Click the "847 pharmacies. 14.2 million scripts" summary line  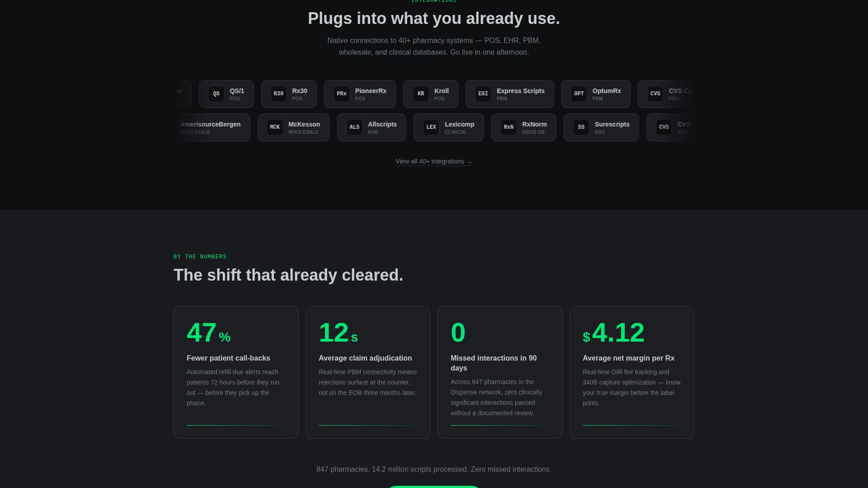[434, 469]
